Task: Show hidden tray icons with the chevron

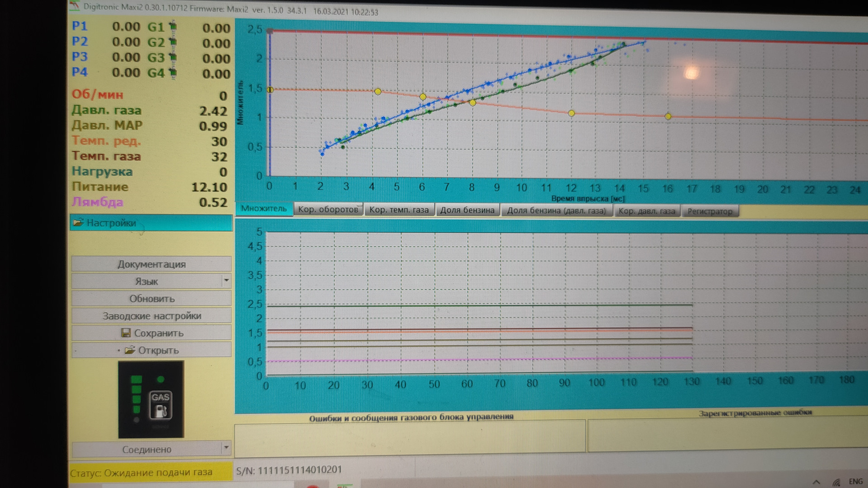Action: pyautogui.click(x=816, y=483)
